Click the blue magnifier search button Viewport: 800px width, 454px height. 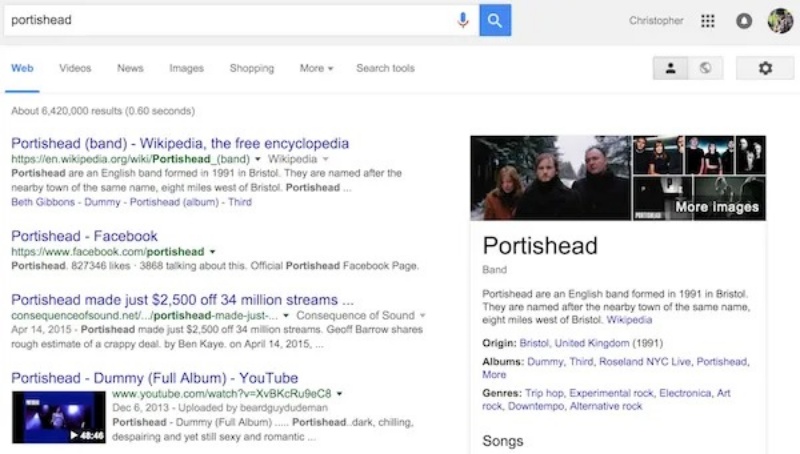click(495, 20)
